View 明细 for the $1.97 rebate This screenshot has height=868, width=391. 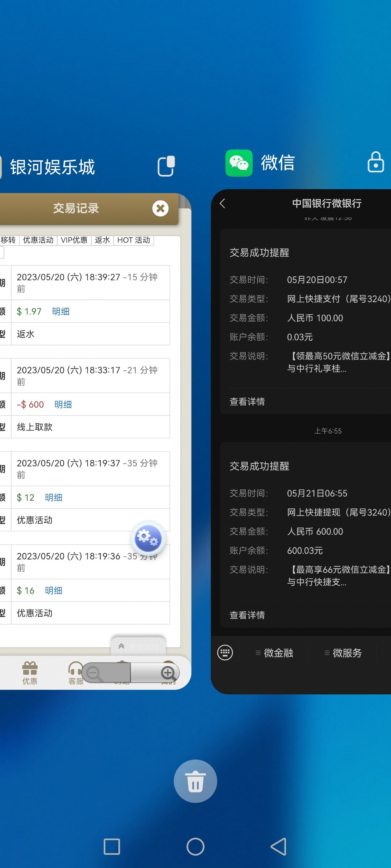click(x=61, y=311)
